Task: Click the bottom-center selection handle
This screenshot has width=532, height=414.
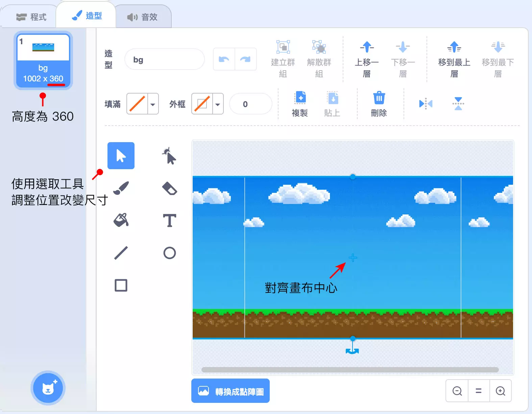Action: click(353, 338)
